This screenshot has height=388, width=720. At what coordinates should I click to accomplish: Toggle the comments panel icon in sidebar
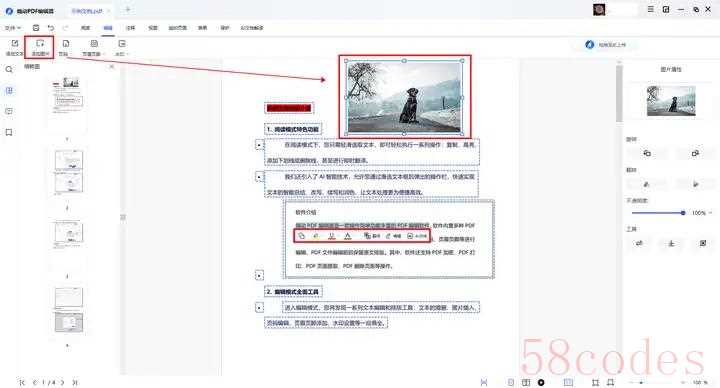click(9, 111)
